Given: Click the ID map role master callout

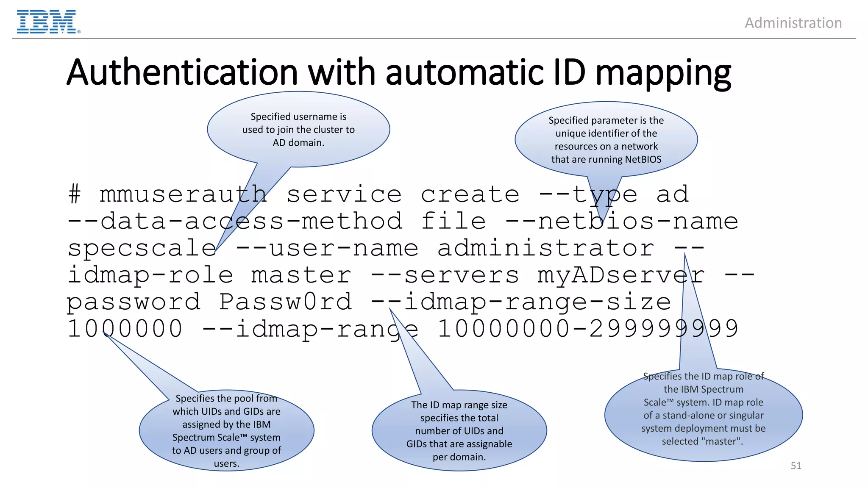Looking at the screenshot, I should tap(703, 415).
